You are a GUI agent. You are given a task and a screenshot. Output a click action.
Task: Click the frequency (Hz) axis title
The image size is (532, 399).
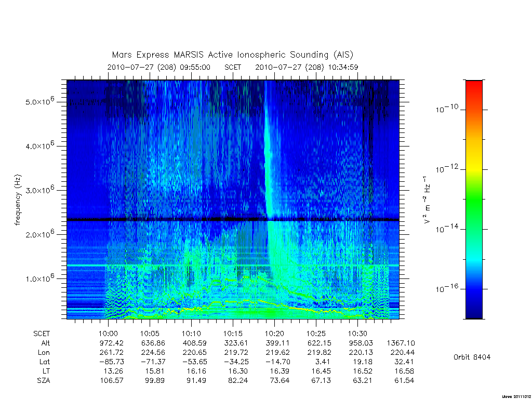tap(18, 200)
